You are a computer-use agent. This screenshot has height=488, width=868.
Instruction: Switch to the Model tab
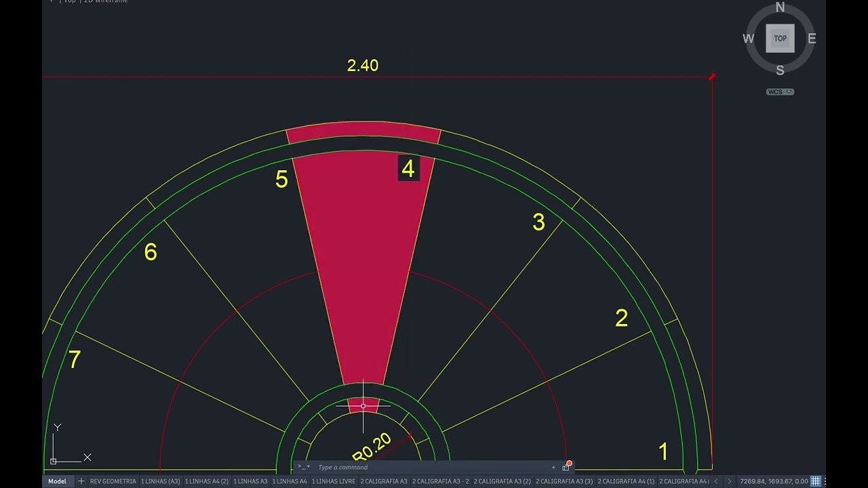57,481
